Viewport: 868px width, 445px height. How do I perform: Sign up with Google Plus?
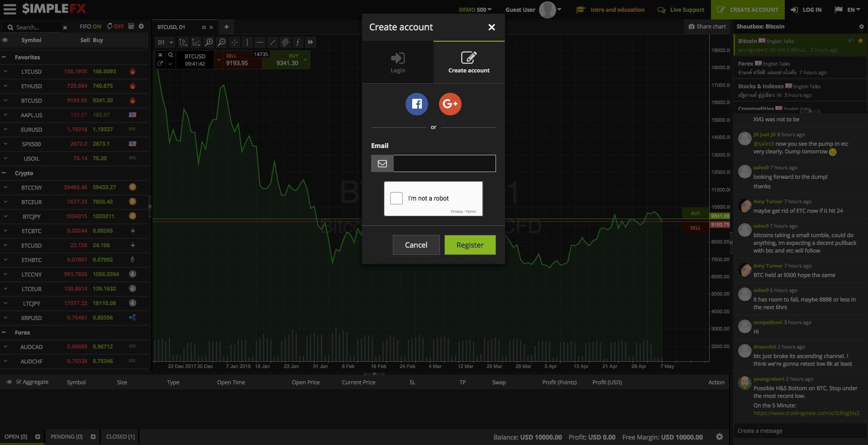450,104
